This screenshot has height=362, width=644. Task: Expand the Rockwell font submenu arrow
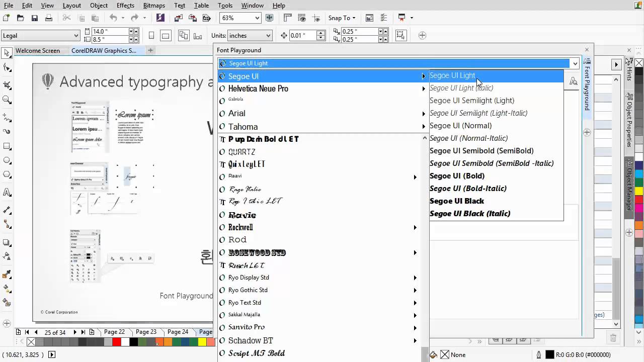(415, 227)
